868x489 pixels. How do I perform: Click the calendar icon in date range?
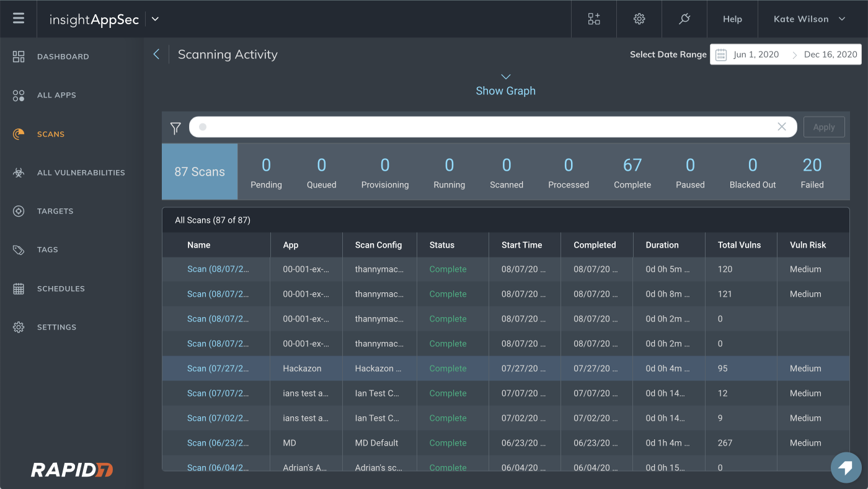[x=721, y=55]
